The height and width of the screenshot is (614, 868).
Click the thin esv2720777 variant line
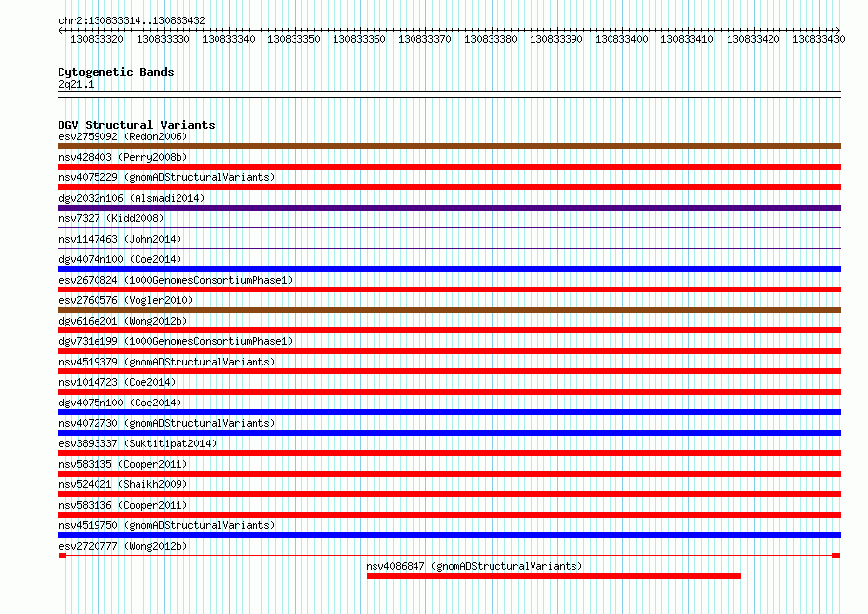click(449, 556)
